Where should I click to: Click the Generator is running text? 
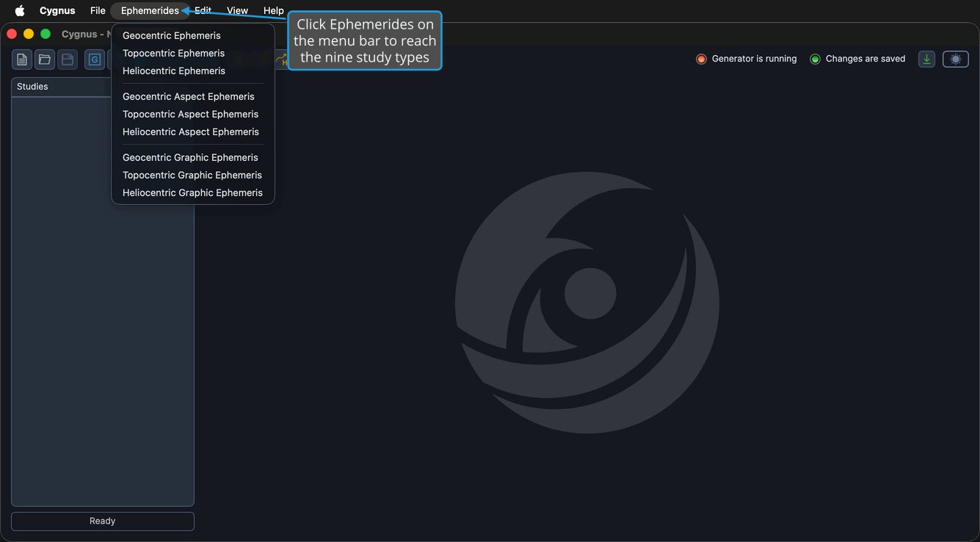[754, 59]
